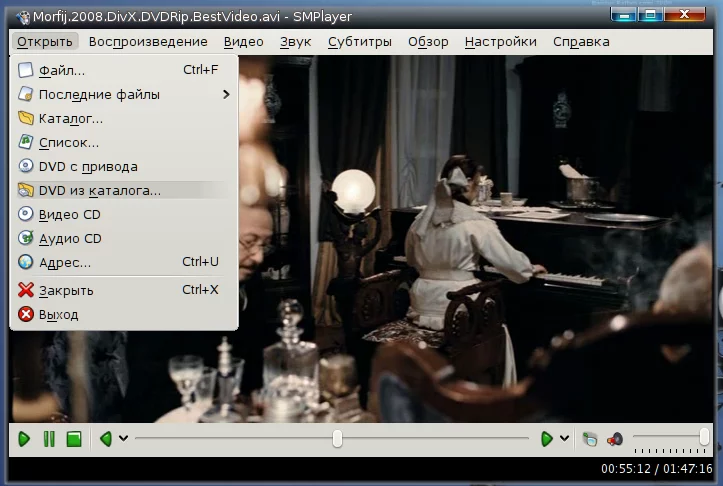Click the disc icon beside Видео CD
This screenshot has height=486, width=723.
25,214
